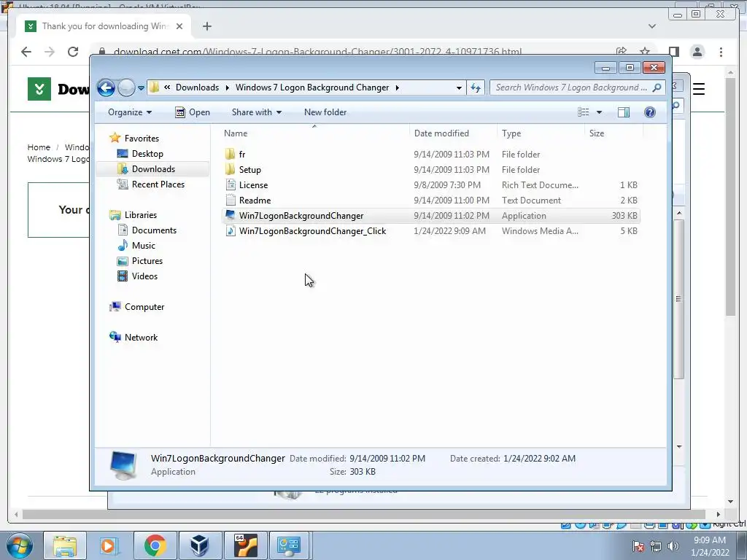Open recent locations dropdown beside forward arrow
The image size is (747, 560).
pyautogui.click(x=141, y=87)
